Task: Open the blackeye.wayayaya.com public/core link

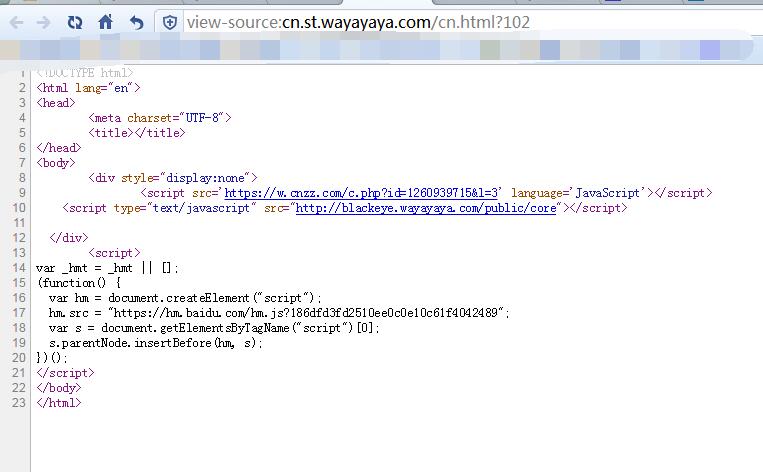Action: click(x=426, y=208)
